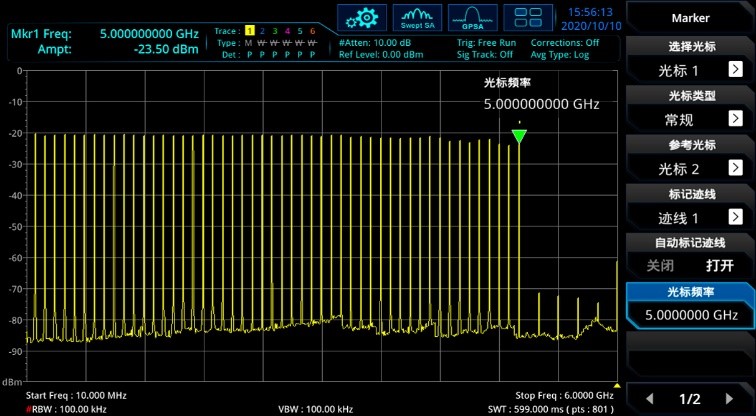
Task: Expand 选择光标 marker selection arrow
Action: [735, 70]
